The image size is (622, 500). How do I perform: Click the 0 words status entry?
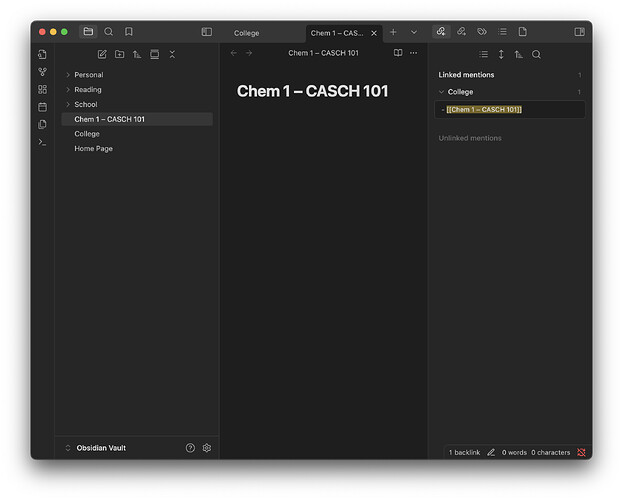tap(514, 452)
